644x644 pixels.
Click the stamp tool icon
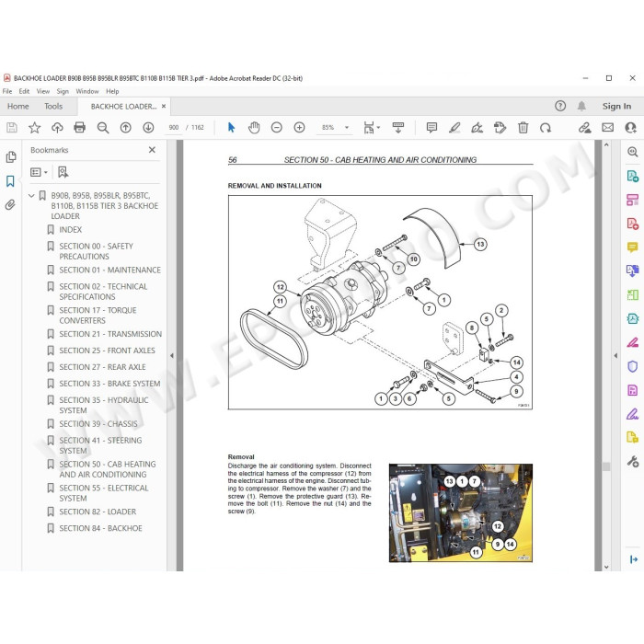500,128
